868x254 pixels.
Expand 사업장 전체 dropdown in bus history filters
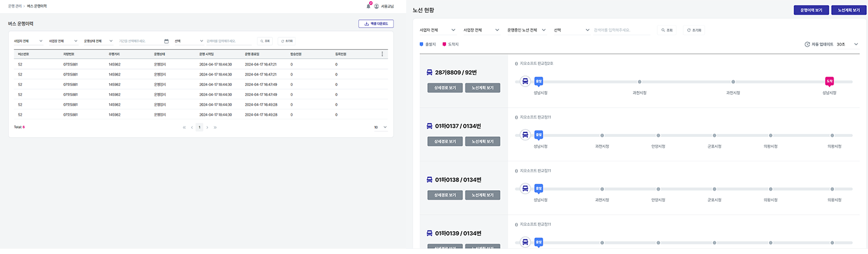click(63, 41)
